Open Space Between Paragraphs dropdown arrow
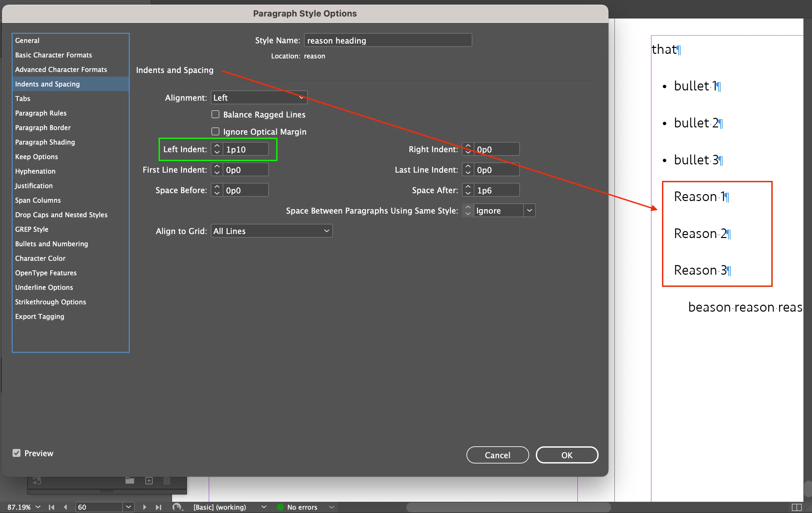Viewport: 812px width, 513px height. (x=529, y=211)
